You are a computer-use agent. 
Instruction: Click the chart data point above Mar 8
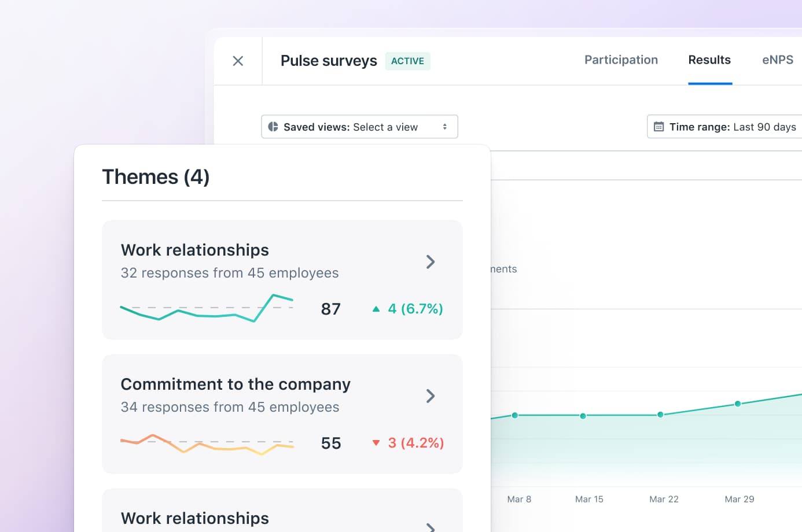515,415
